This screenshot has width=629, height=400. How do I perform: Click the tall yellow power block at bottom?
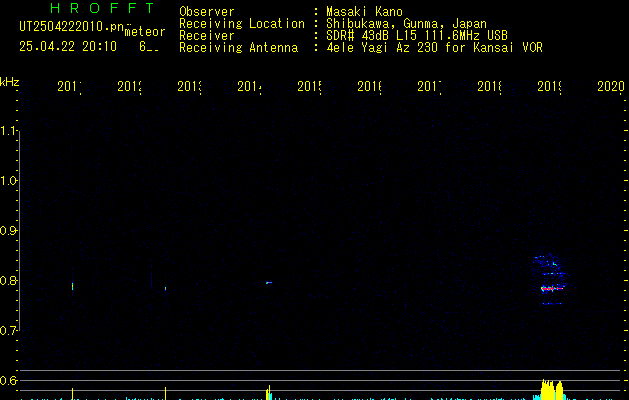(x=552, y=389)
